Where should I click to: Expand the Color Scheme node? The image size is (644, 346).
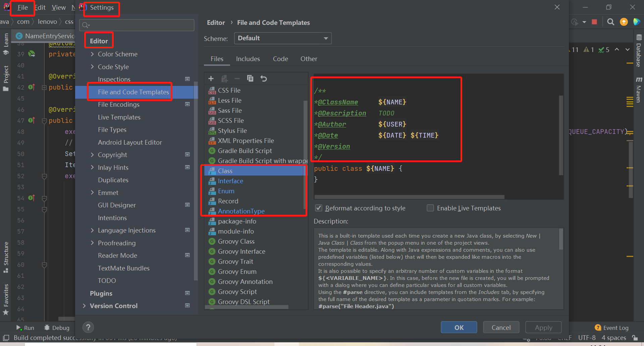pyautogui.click(x=92, y=54)
